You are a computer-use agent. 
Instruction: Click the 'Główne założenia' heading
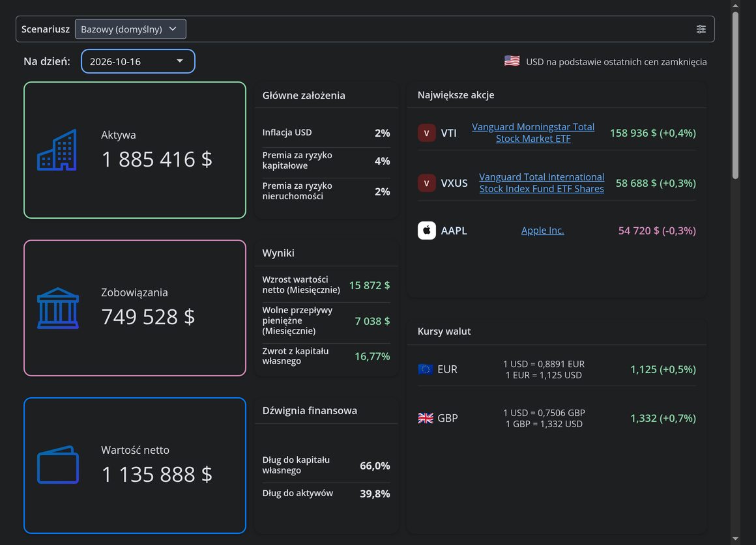304,96
